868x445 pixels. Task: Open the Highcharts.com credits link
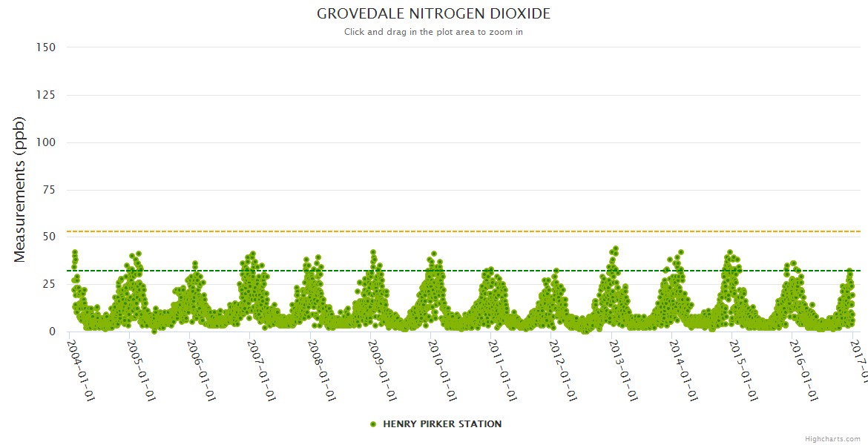point(832,438)
